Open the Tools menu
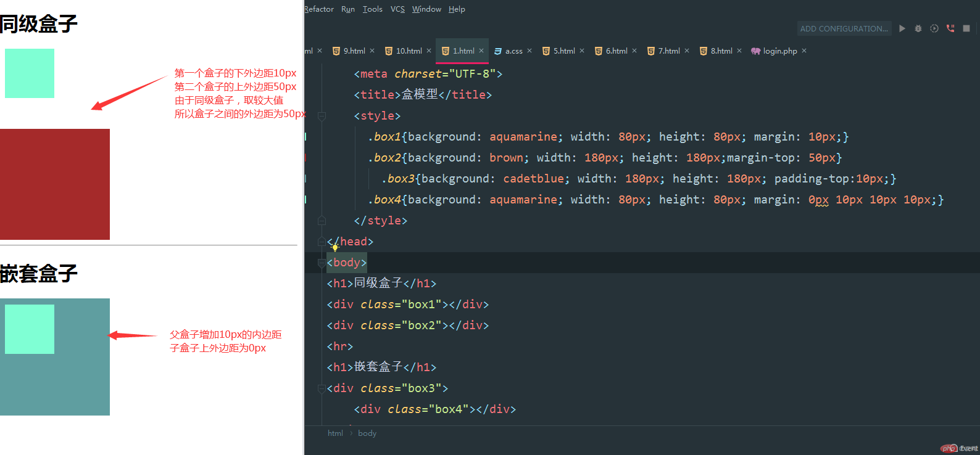This screenshot has height=455, width=980. coord(373,9)
